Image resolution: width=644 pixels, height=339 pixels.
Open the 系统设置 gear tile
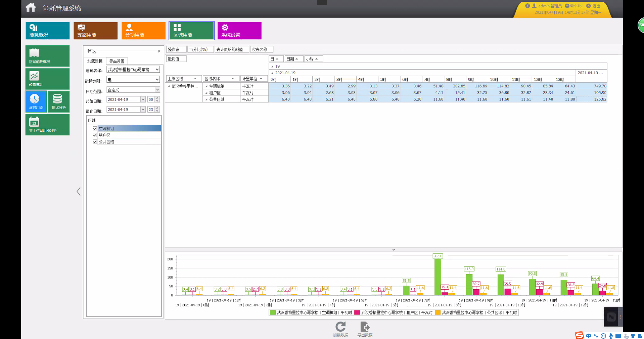[x=239, y=31]
